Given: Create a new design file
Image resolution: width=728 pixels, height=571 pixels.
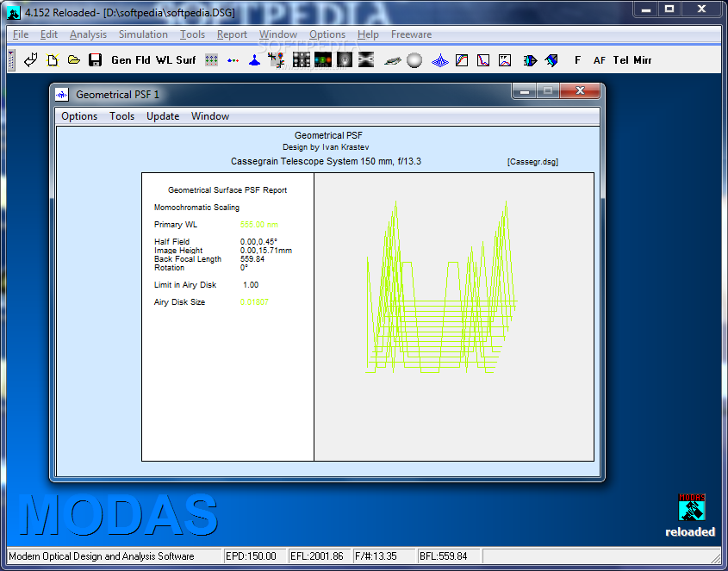Looking at the screenshot, I should tap(53, 60).
